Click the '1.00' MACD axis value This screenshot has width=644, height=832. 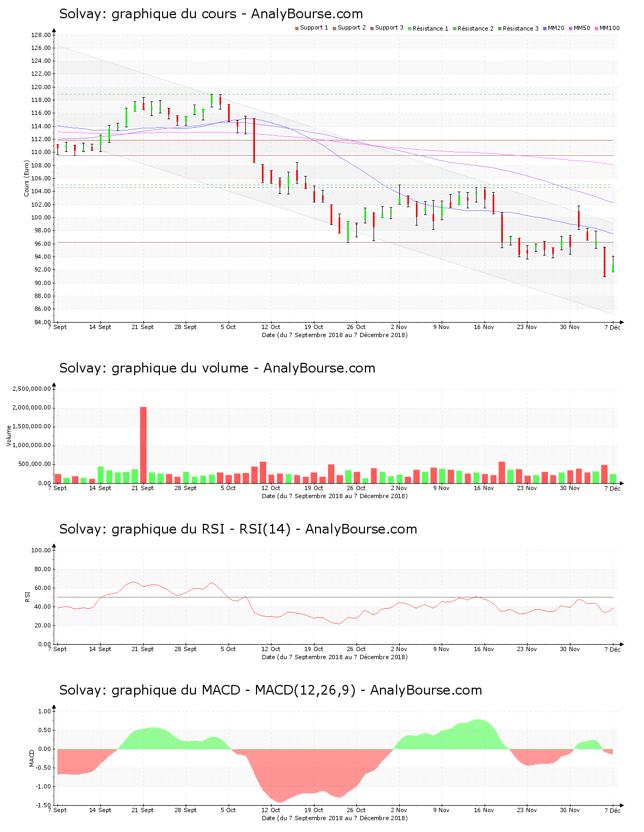click(x=45, y=711)
